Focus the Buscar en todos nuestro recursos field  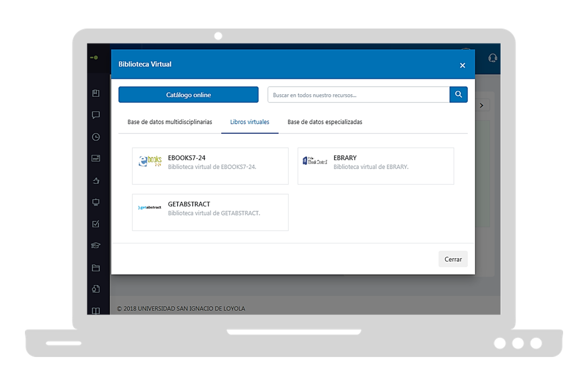pos(358,95)
